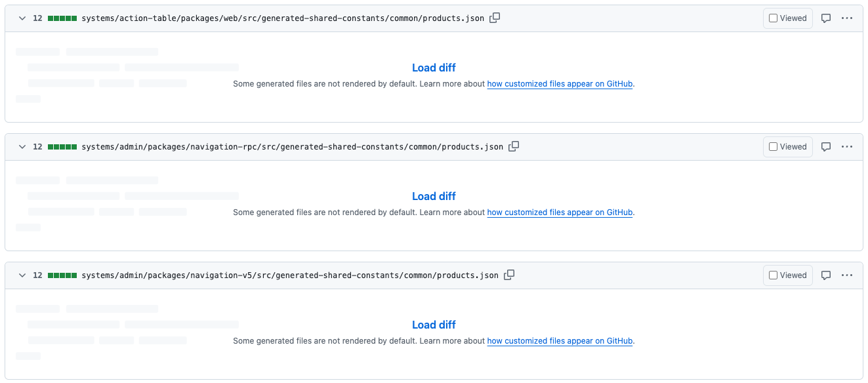Add a comment to the navigation-v5 file
The width and height of the screenshot is (868, 383).
click(826, 275)
